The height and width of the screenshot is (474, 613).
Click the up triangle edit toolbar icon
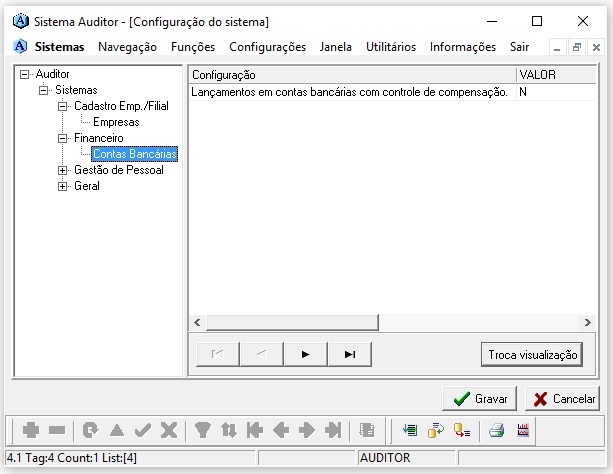(117, 430)
